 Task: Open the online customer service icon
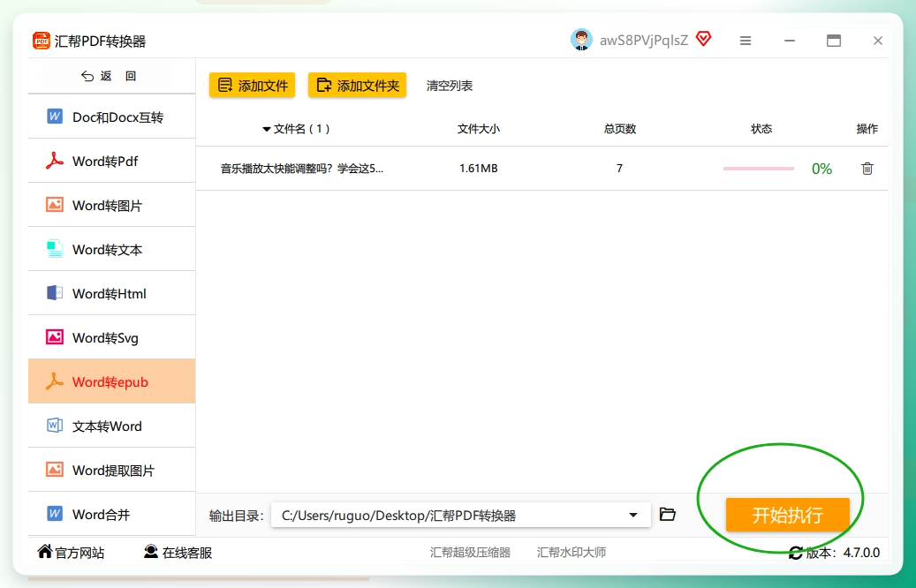click(x=151, y=552)
